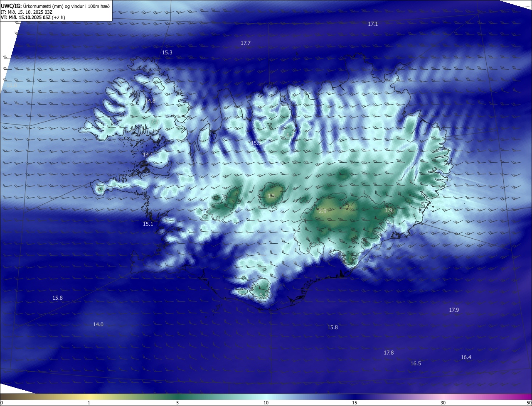
Task: Click the 50 tick on the color scale
Action: pos(529,403)
